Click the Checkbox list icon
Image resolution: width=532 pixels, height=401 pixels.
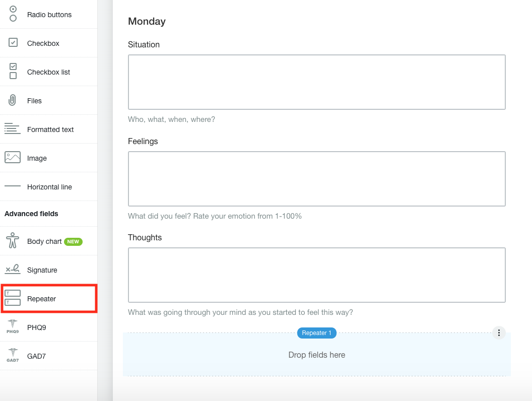(x=13, y=72)
